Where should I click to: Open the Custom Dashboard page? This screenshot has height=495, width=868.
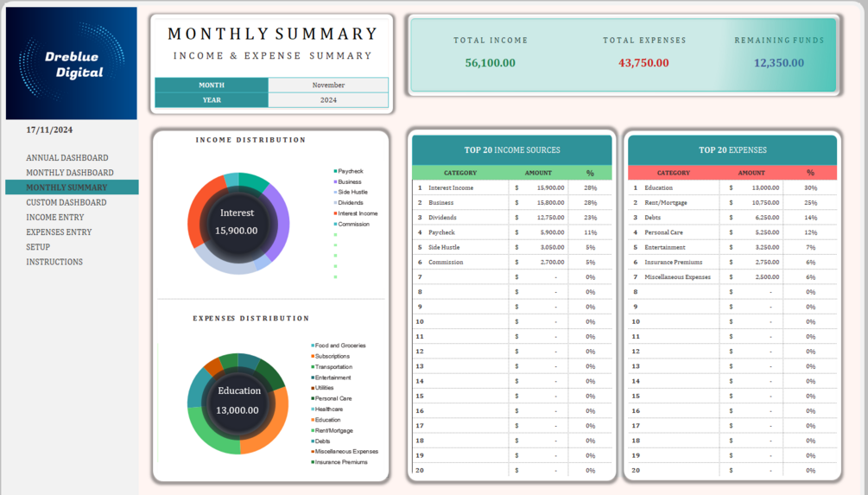(x=67, y=203)
